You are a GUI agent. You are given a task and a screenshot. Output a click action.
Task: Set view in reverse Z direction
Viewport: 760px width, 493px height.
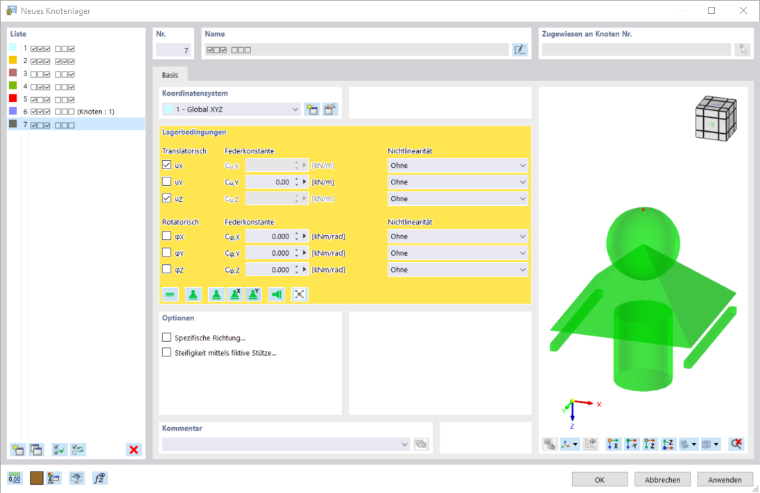pyautogui.click(x=668, y=444)
